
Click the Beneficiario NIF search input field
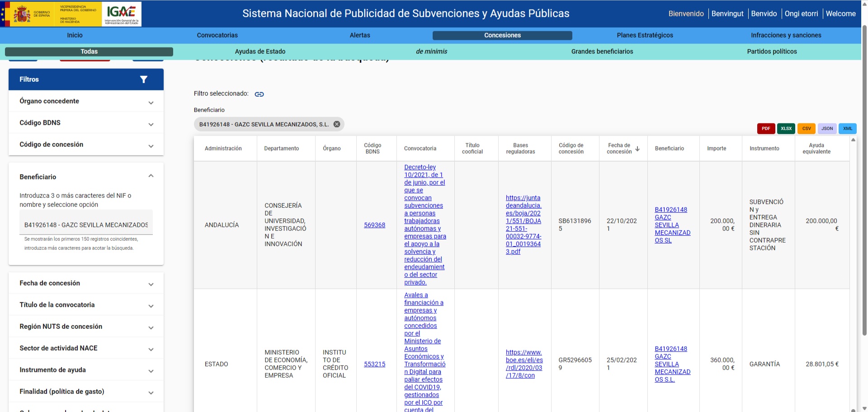click(86, 225)
